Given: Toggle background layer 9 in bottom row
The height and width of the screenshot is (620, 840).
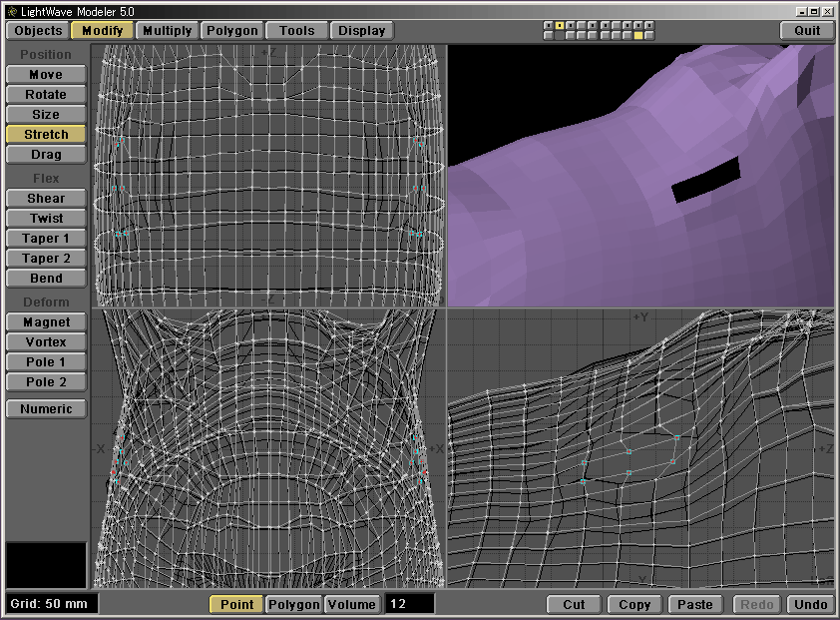Looking at the screenshot, I should pyautogui.click(x=638, y=35).
